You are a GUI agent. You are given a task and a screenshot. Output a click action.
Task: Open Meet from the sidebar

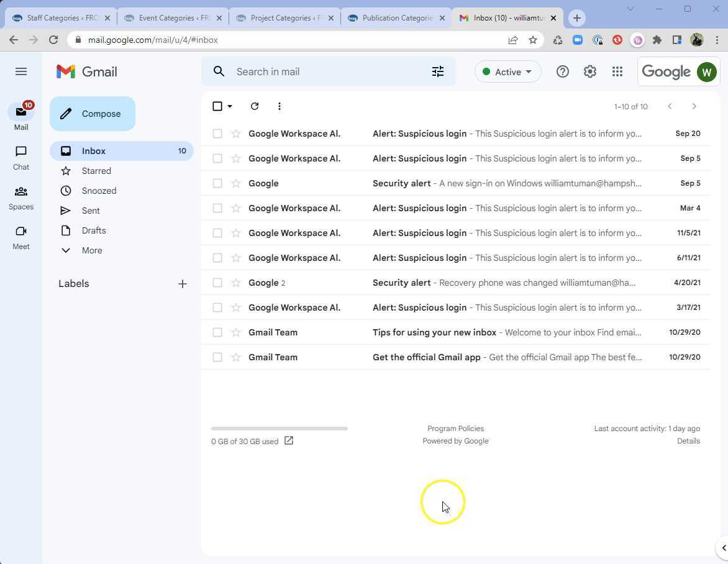(x=20, y=238)
